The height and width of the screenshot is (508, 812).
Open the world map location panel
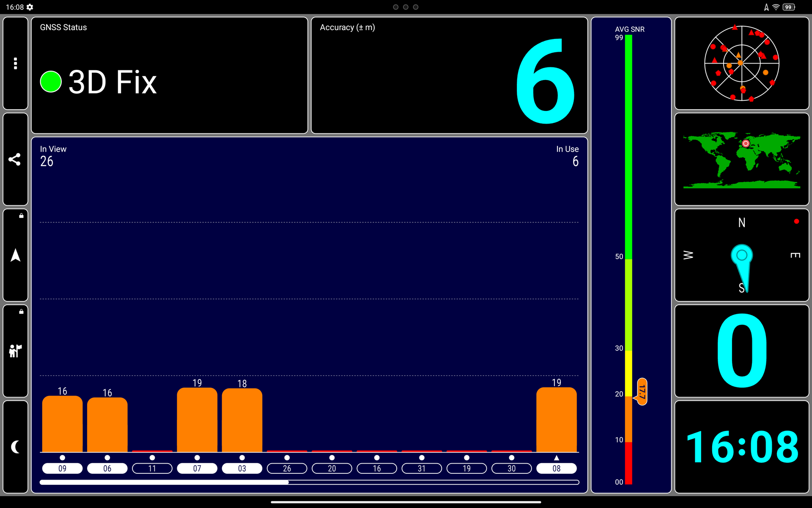click(x=741, y=159)
